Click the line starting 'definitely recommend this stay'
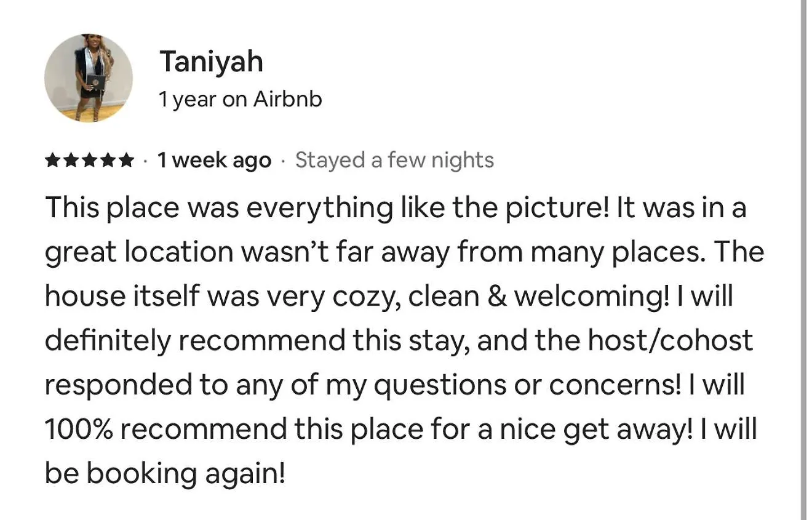The height and width of the screenshot is (520, 812). tap(399, 341)
